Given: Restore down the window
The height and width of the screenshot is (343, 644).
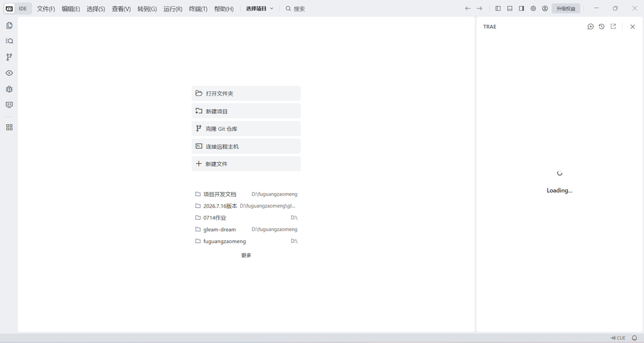Looking at the screenshot, I should 615,9.
